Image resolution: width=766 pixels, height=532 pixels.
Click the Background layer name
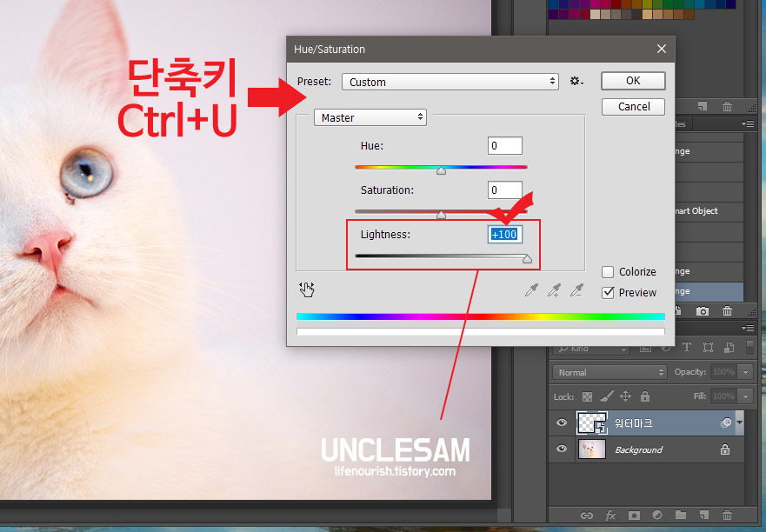tap(639, 449)
